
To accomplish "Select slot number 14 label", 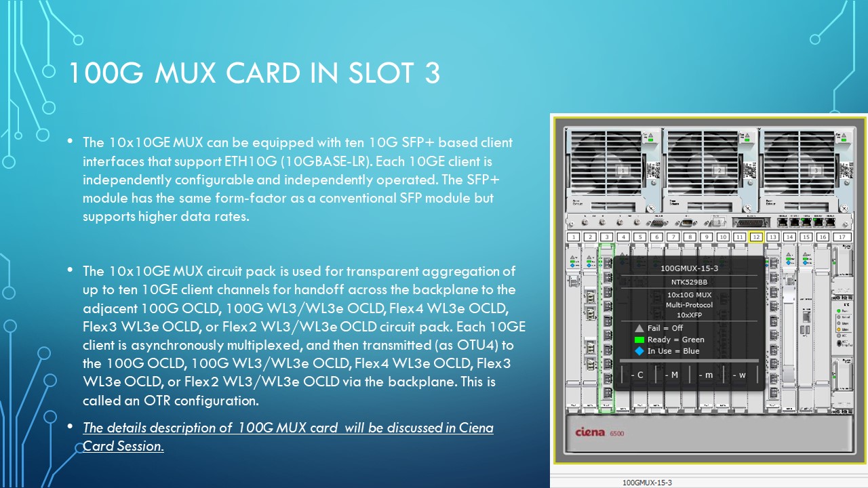I will coord(789,237).
